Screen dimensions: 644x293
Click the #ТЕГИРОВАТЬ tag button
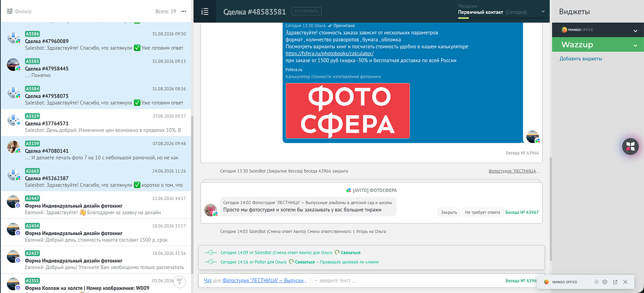click(x=307, y=11)
